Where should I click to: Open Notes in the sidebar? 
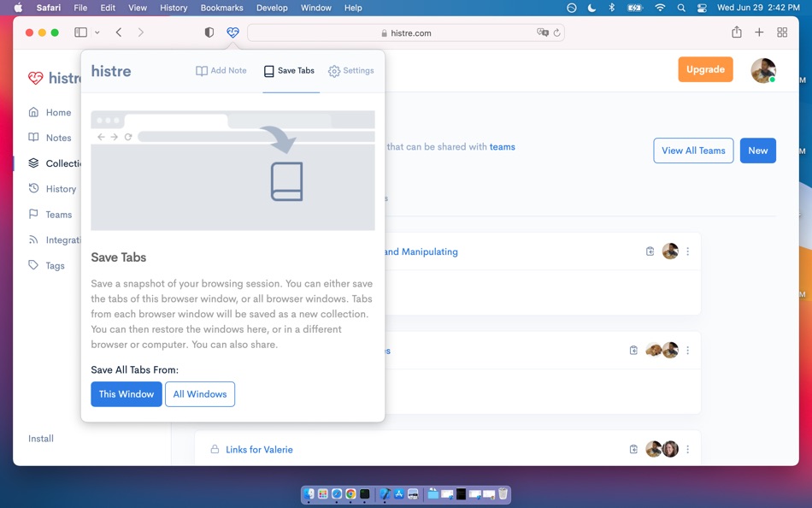[50, 138]
